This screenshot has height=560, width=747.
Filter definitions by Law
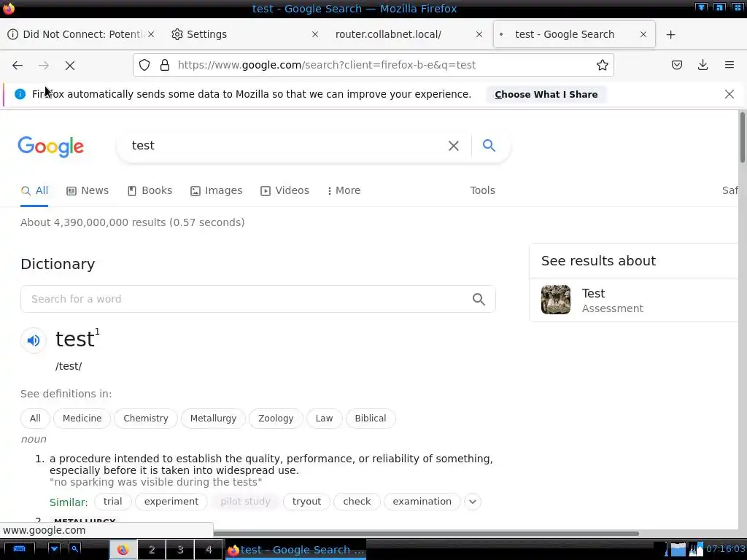pyautogui.click(x=324, y=419)
